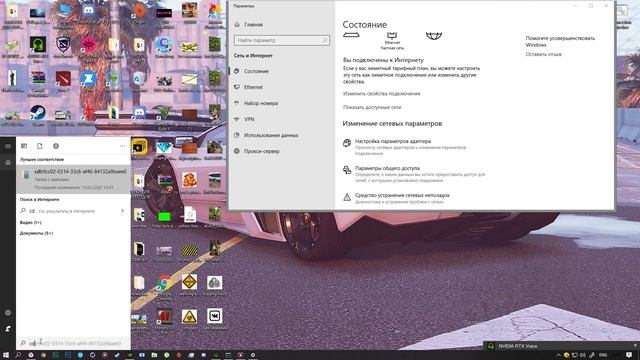Click the taskbar search magnifier
Screen dimensions: 640x360
[x=18, y=355]
